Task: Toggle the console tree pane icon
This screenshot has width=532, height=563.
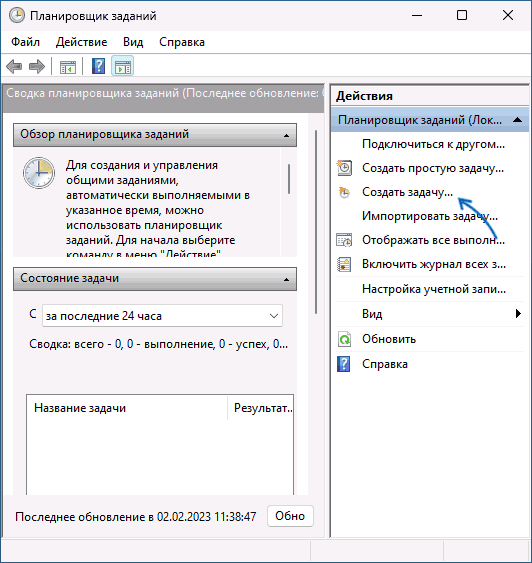Action: pos(68,67)
